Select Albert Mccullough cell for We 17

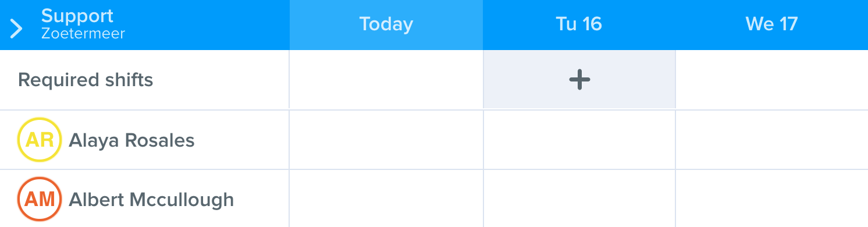click(772, 198)
